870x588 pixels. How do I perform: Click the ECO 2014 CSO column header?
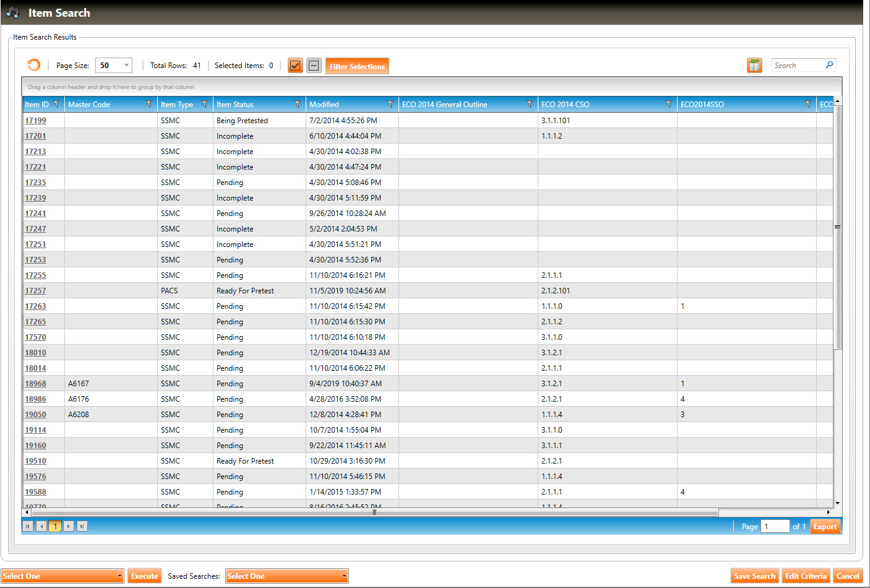pos(565,105)
